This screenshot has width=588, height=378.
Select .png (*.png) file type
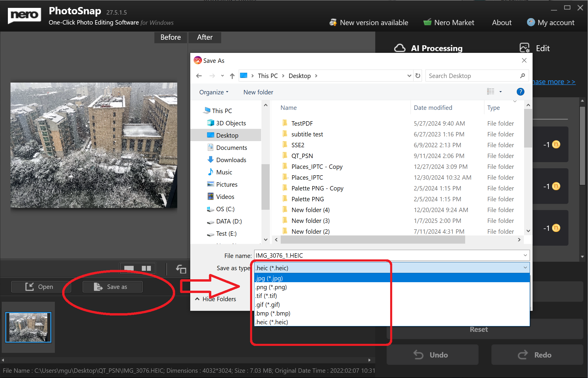[271, 287]
